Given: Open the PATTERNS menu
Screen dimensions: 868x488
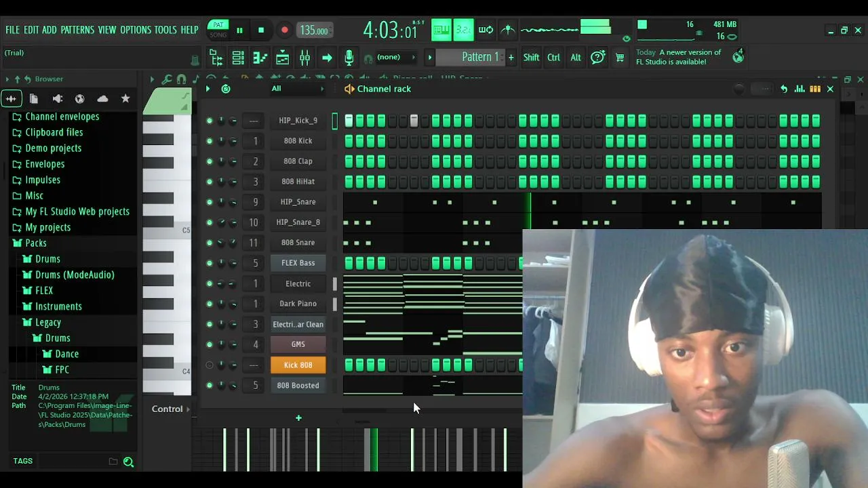Looking at the screenshot, I should point(77,30).
